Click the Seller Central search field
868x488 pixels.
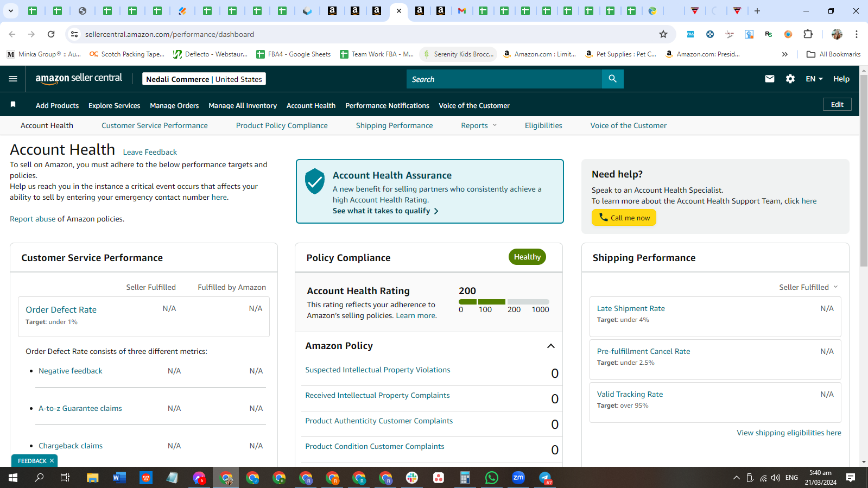(504, 79)
